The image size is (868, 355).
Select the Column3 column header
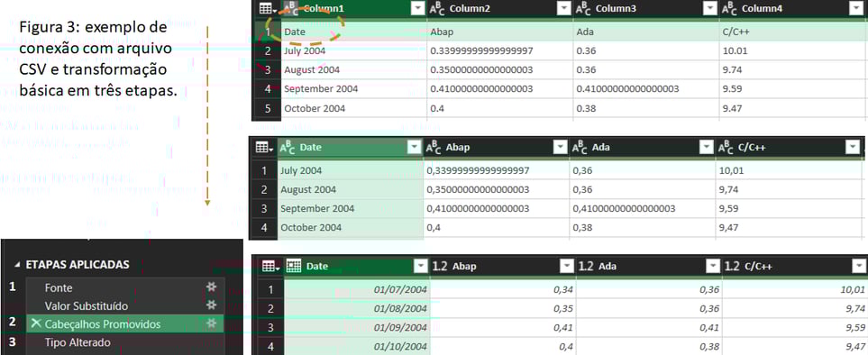pyautogui.click(x=646, y=9)
